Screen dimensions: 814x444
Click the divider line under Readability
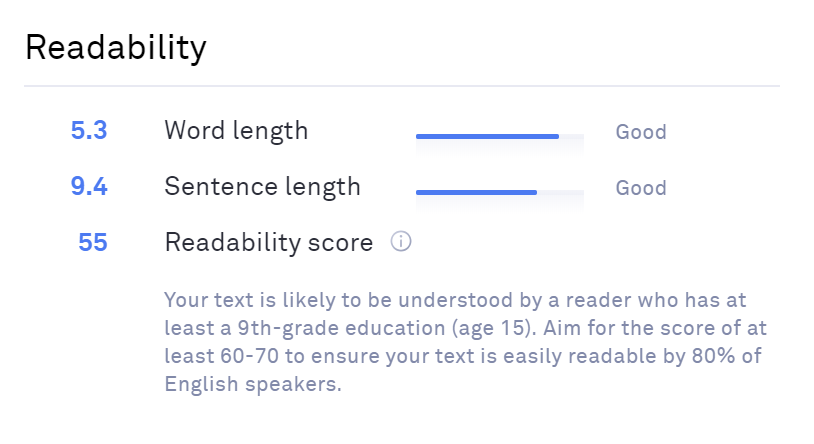402,86
